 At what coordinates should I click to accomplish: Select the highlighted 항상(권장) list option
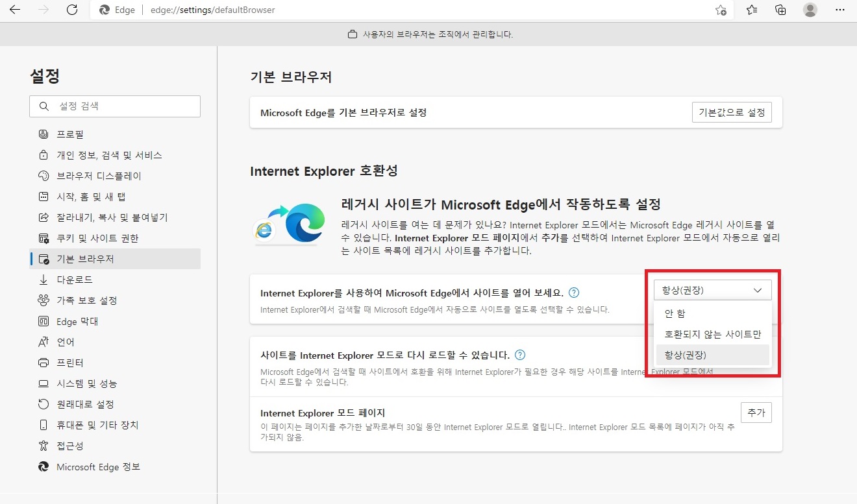pyautogui.click(x=712, y=355)
